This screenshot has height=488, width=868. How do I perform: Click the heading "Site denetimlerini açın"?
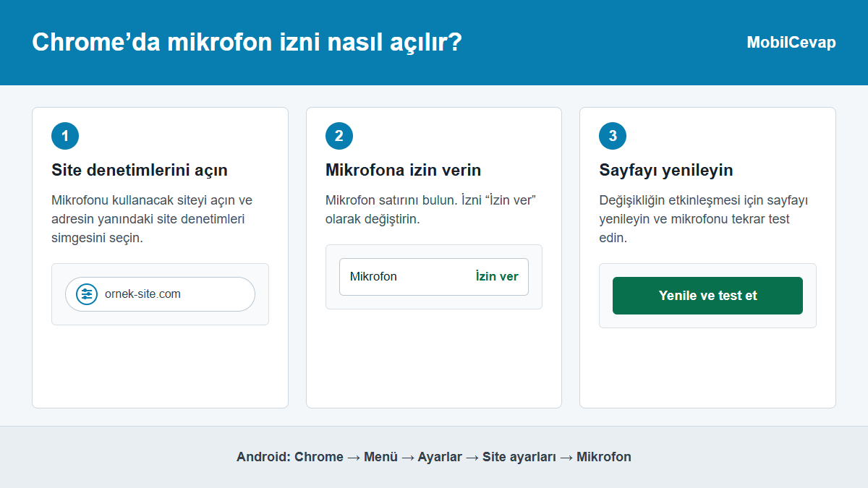click(140, 170)
